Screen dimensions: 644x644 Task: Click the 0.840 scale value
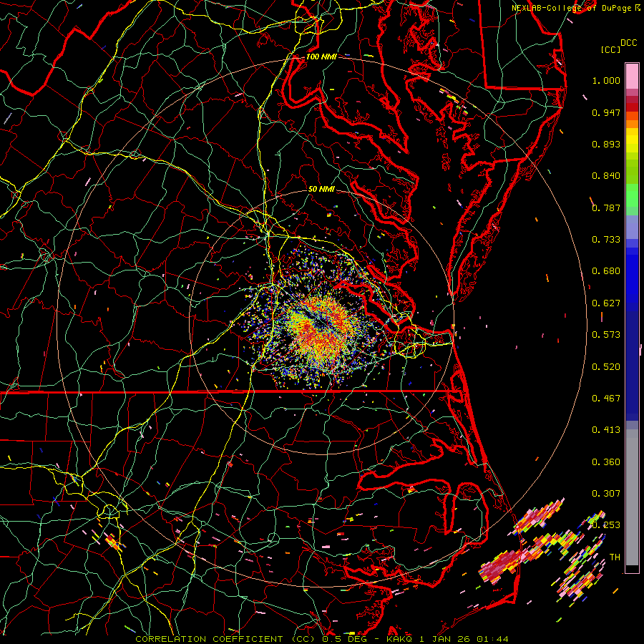606,176
